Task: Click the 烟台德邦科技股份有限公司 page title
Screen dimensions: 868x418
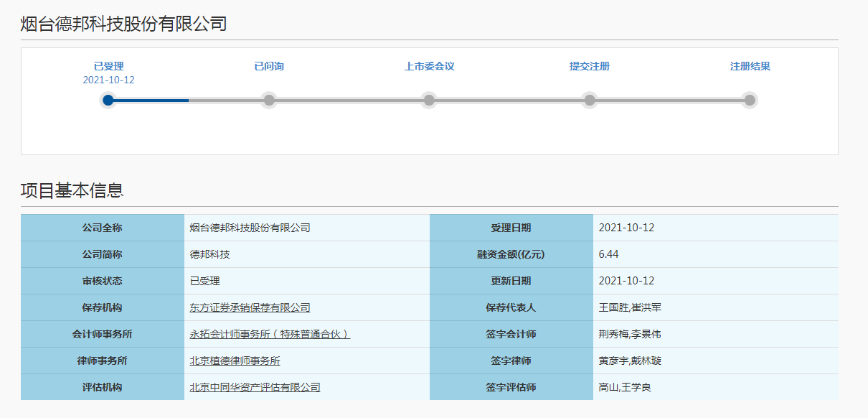Action: click(x=123, y=24)
